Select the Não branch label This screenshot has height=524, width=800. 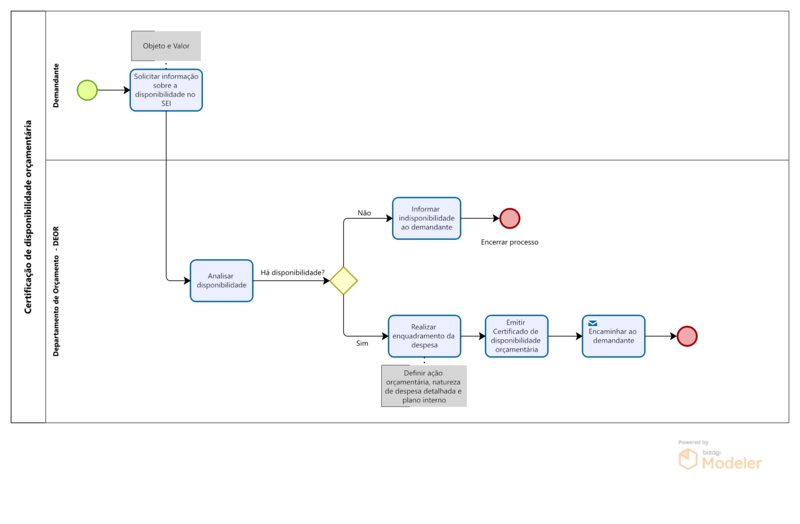[x=364, y=213]
